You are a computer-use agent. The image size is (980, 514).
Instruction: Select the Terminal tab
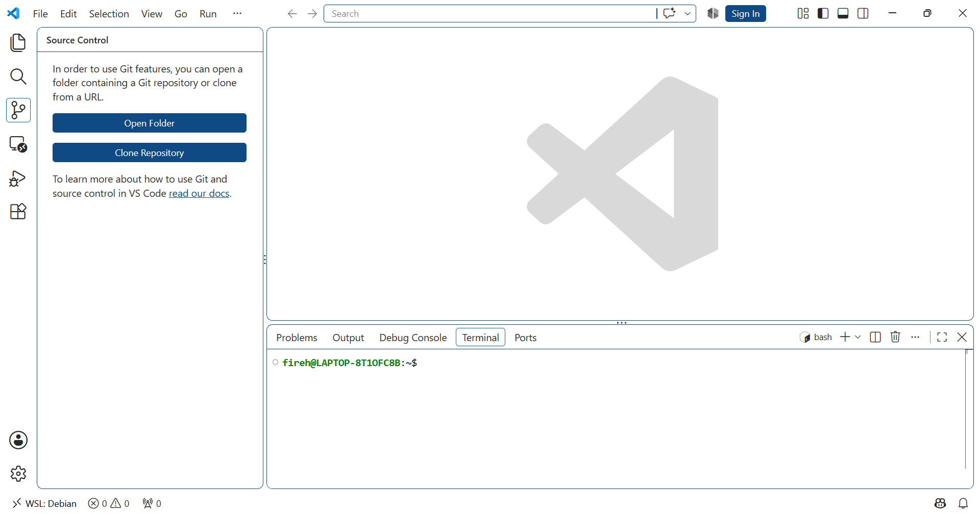pyautogui.click(x=480, y=338)
